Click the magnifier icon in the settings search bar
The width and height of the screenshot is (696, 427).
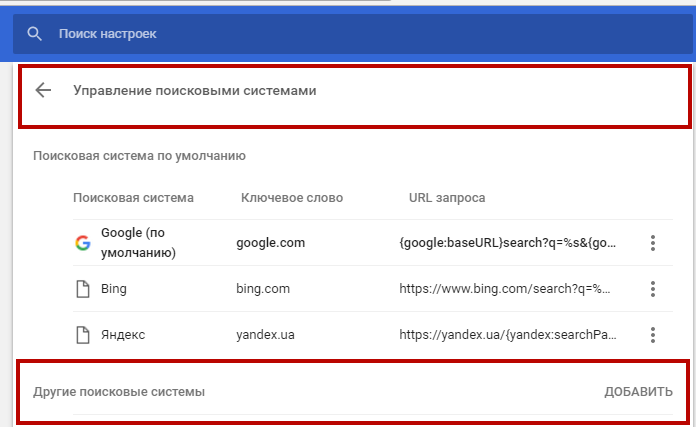pos(34,34)
